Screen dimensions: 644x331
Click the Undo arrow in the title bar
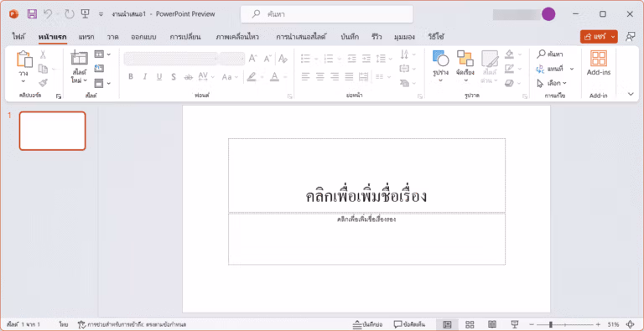tap(48, 14)
